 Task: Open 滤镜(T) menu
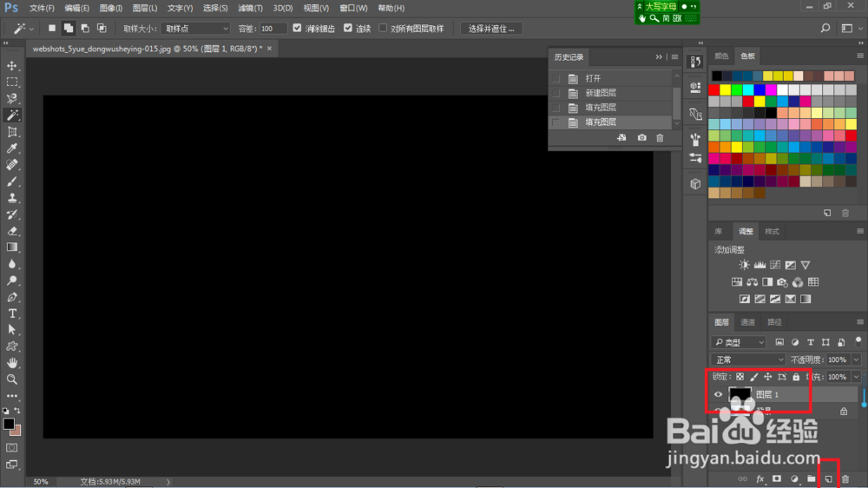[250, 9]
